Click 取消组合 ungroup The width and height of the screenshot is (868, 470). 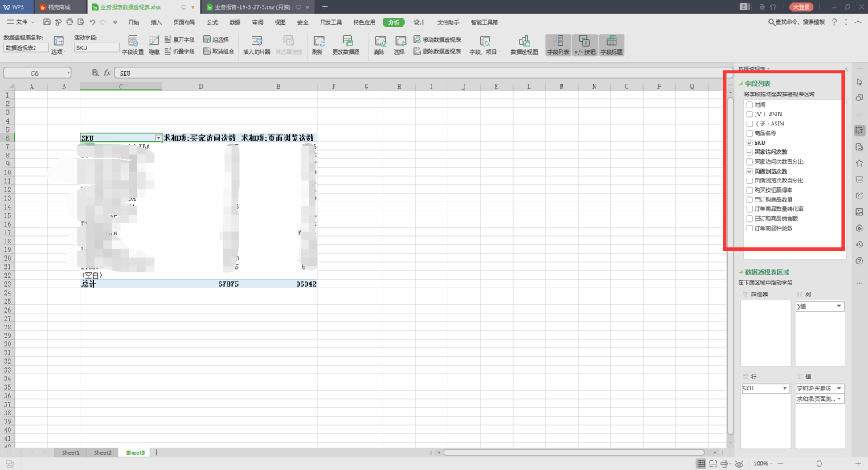tap(219, 51)
